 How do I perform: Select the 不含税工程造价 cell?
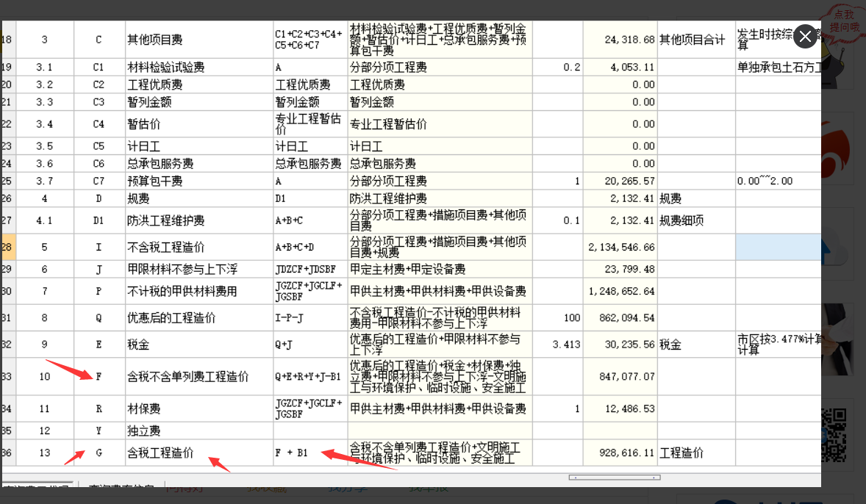(x=198, y=248)
